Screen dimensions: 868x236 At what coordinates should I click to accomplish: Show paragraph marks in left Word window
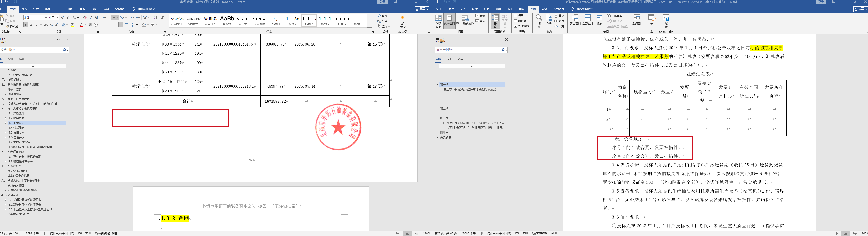[162, 18]
